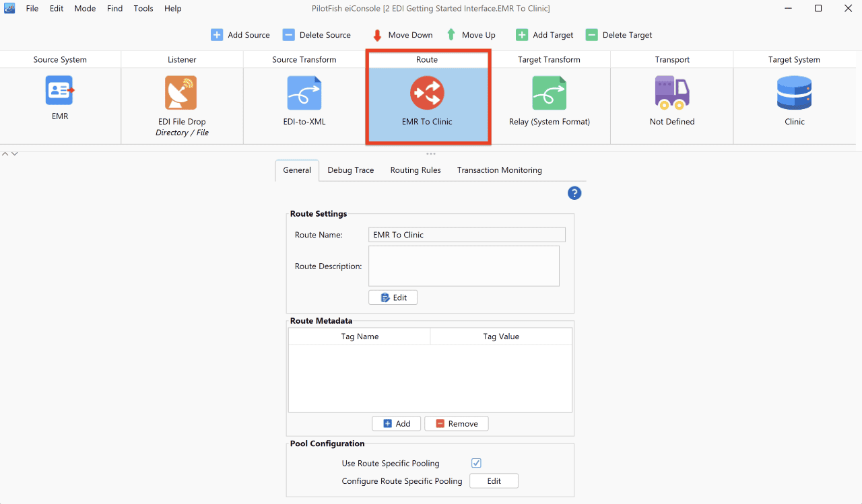Click Add Source in the toolbar
This screenshot has width=862, height=504.
pos(240,35)
